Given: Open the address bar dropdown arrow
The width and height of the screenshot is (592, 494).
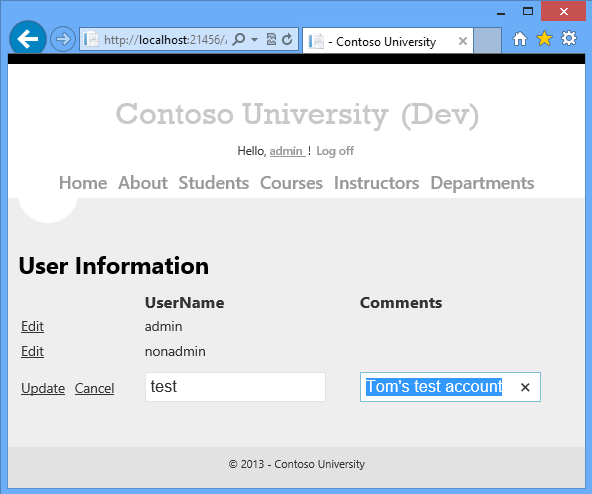Looking at the screenshot, I should tap(254, 39).
